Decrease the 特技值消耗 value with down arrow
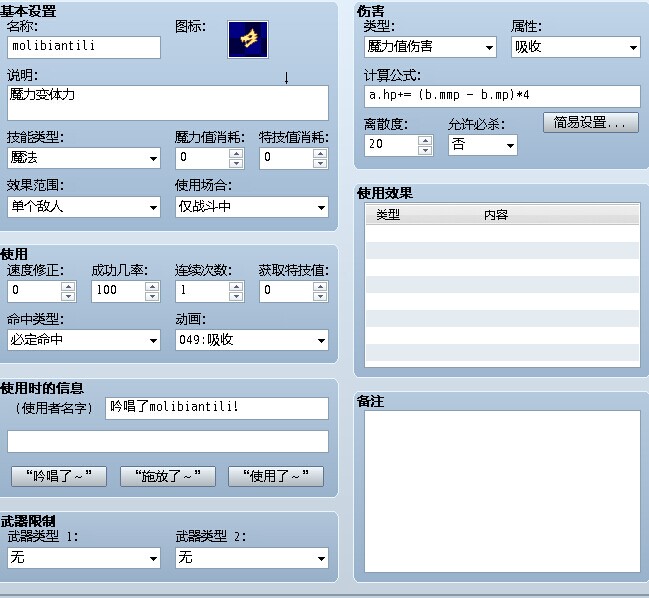 pos(320,163)
